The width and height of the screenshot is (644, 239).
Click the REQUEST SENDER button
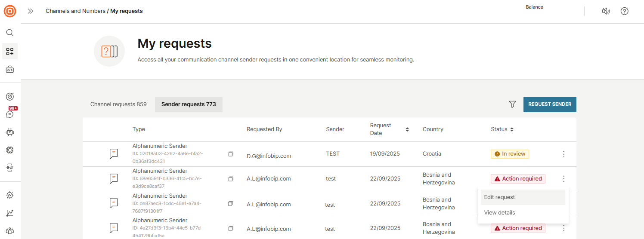pos(549,104)
